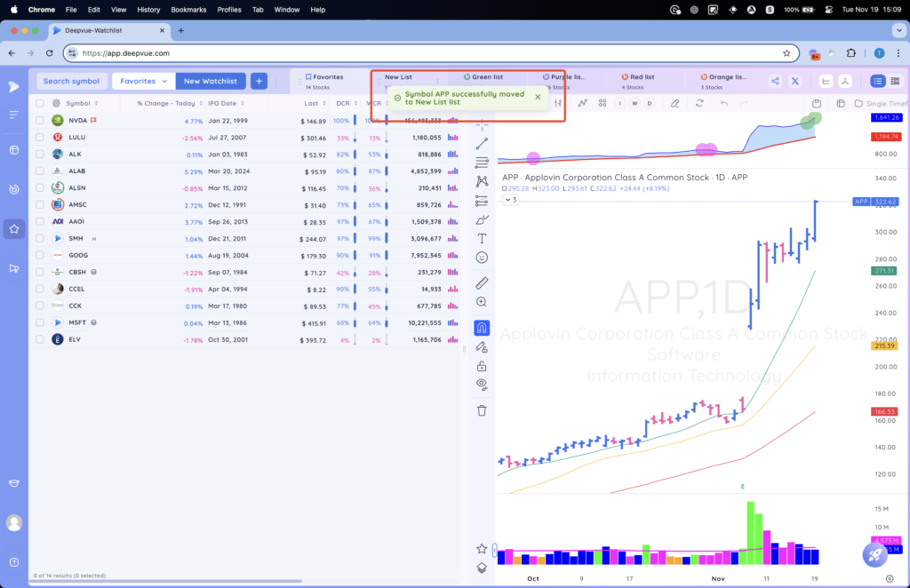Open the Orange list tab
Viewport: 910px width, 588px height.
point(723,81)
